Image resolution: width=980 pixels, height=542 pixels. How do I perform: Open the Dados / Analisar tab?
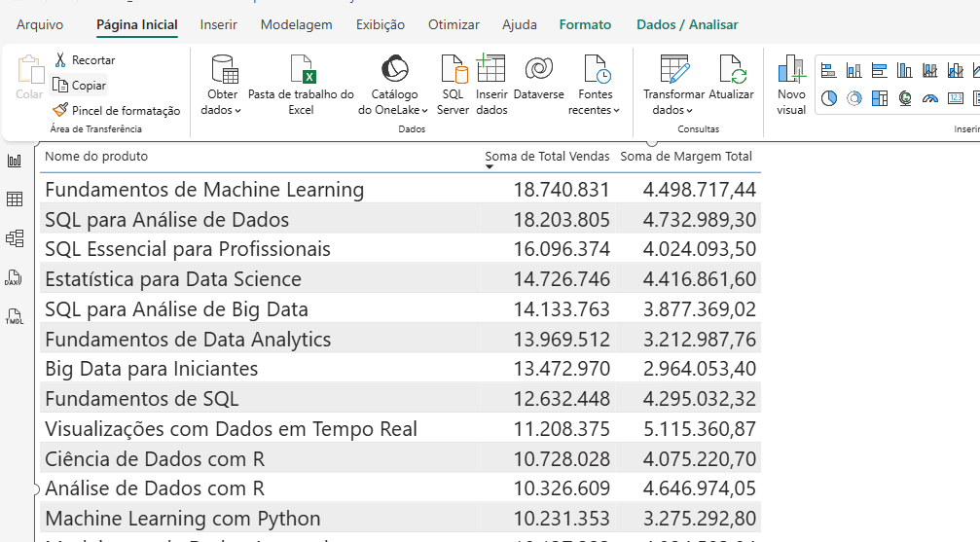coord(687,24)
